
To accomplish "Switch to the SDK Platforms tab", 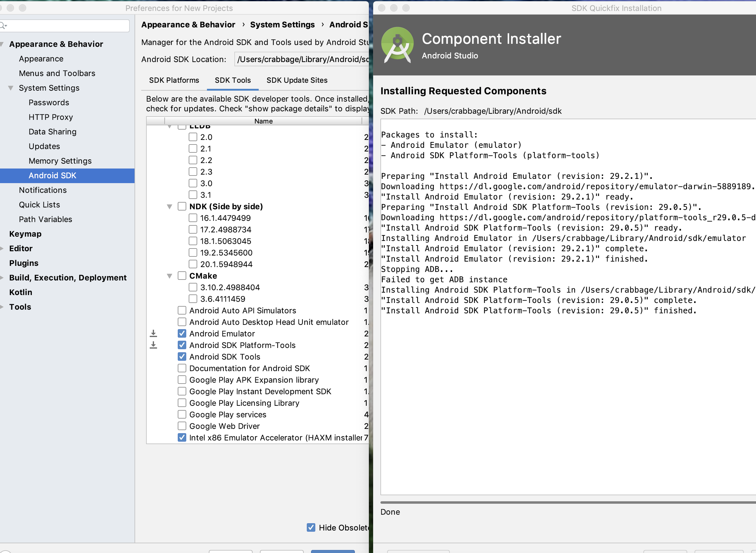I will 174,80.
